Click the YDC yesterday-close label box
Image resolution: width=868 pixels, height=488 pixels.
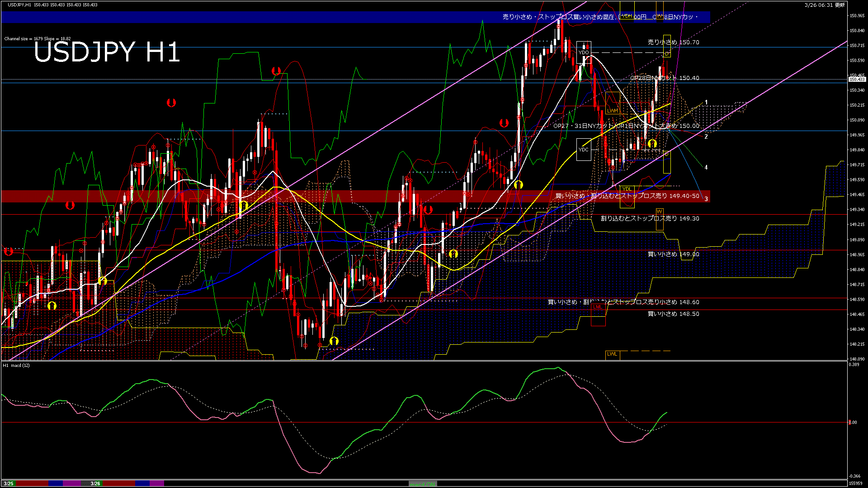(584, 150)
